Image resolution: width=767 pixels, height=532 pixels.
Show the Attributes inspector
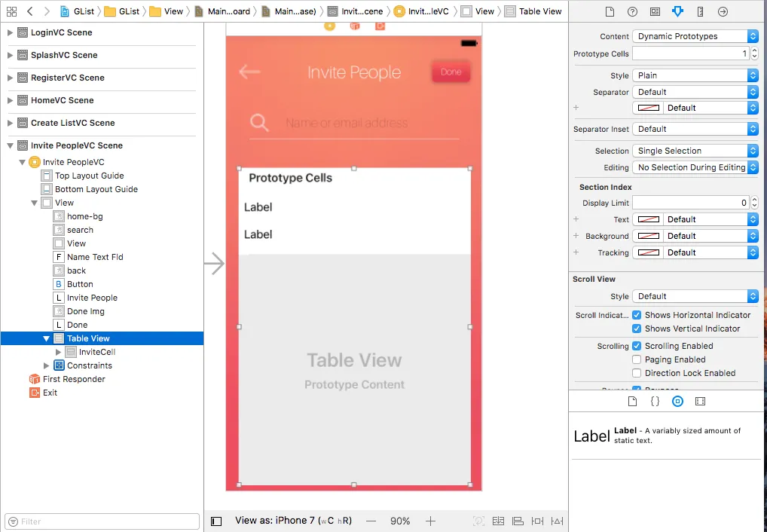pyautogui.click(x=677, y=11)
